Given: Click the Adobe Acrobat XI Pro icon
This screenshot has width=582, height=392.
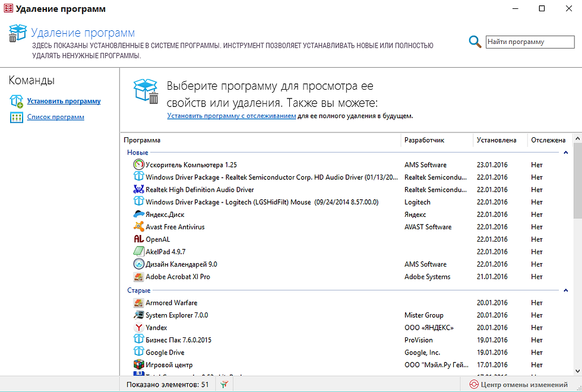Looking at the screenshot, I should coord(138,277).
